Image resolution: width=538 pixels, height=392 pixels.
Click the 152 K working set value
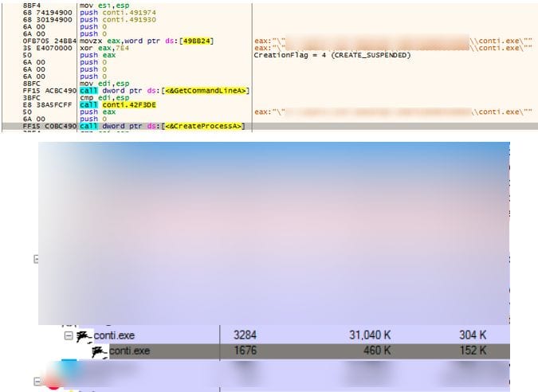click(x=473, y=351)
